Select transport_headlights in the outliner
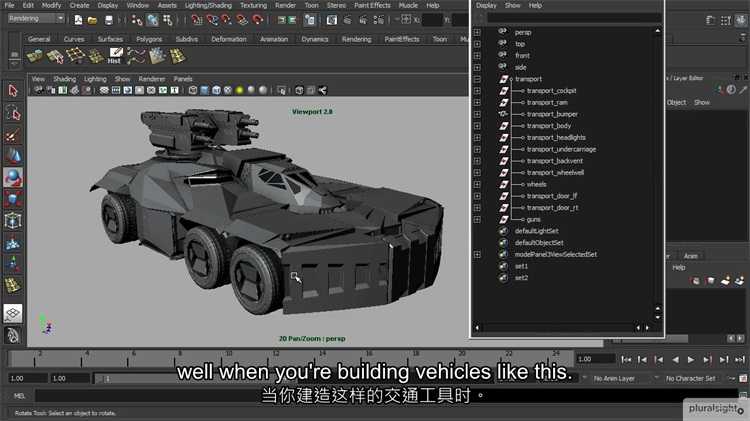This screenshot has height=421, width=750. tap(556, 137)
